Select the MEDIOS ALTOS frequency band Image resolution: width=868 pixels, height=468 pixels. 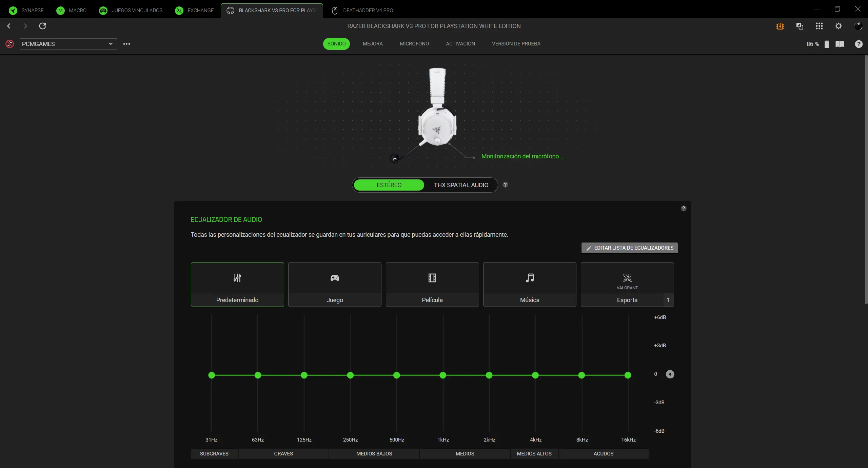tap(534, 454)
